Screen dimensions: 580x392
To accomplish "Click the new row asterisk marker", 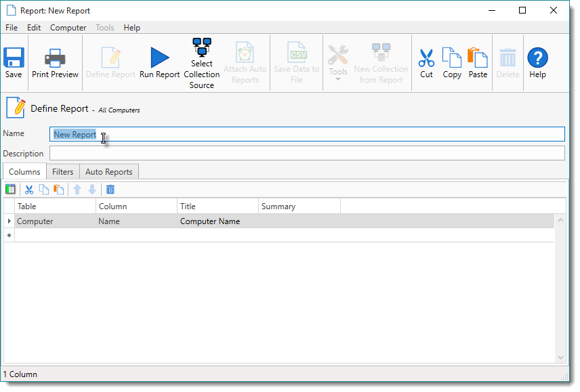I will click(x=9, y=236).
